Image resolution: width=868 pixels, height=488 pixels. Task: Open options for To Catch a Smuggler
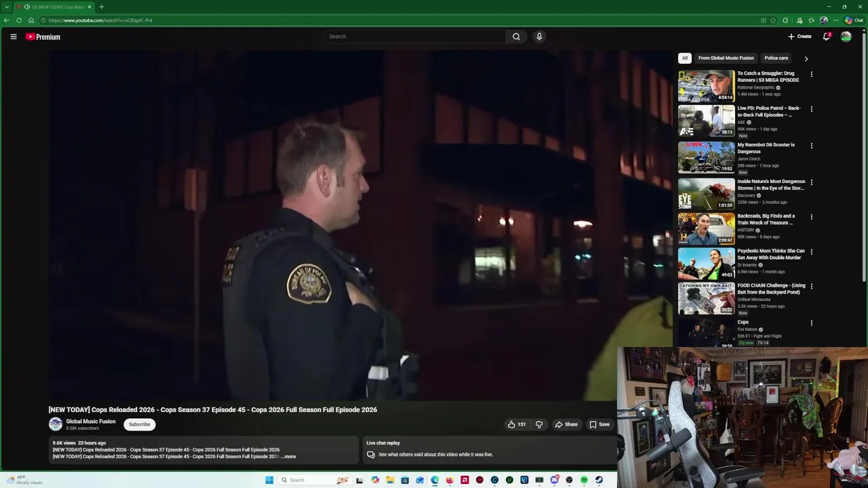[x=811, y=75]
